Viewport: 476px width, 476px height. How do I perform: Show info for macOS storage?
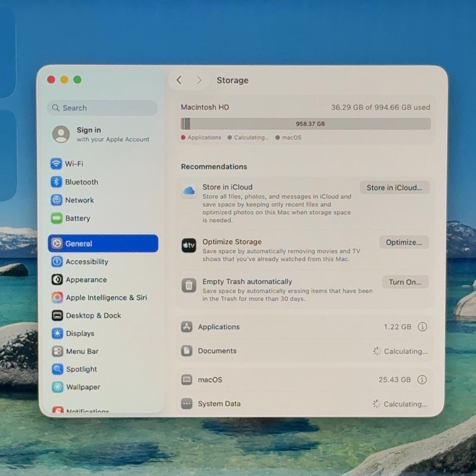pyautogui.click(x=422, y=379)
